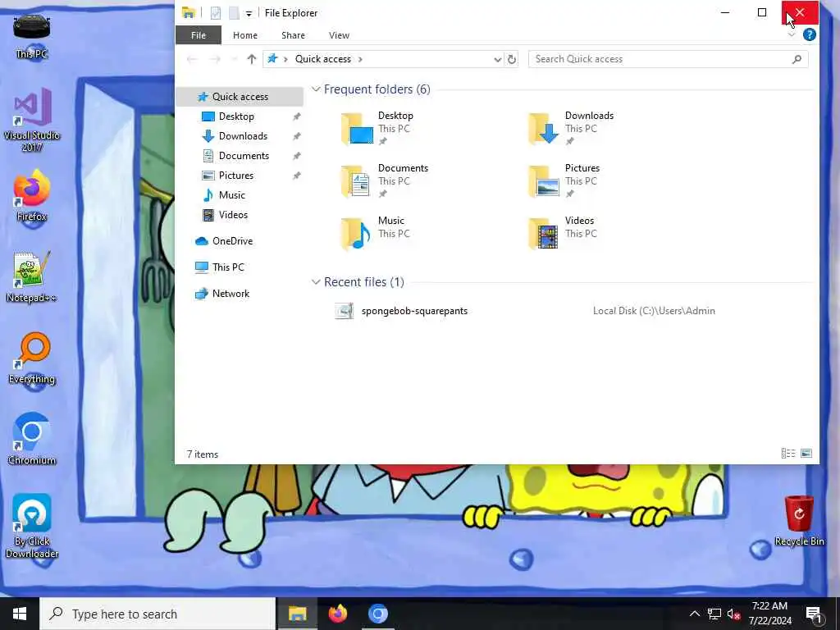Switch to the View ribbon tab
Viewport: 840px width, 630px height.
coord(339,35)
